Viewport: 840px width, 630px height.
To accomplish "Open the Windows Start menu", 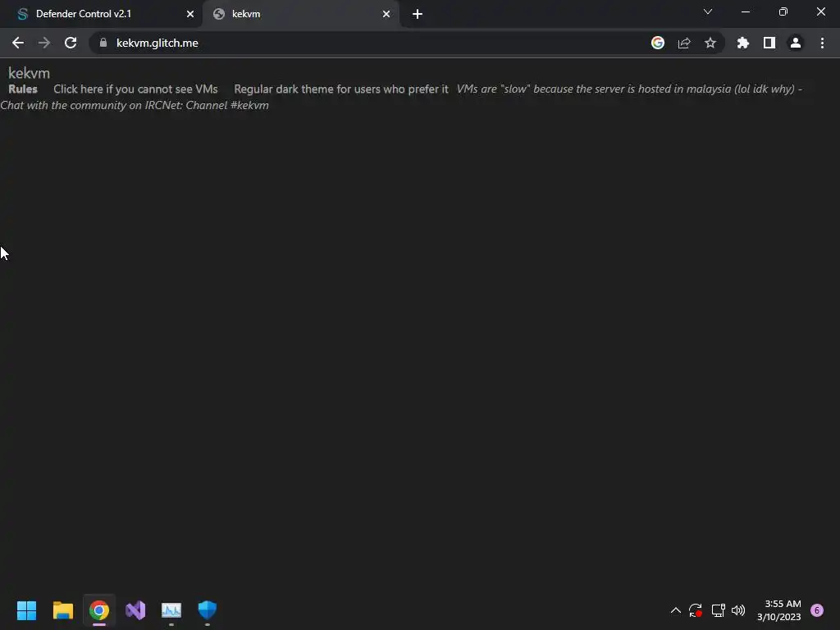I will point(26,610).
